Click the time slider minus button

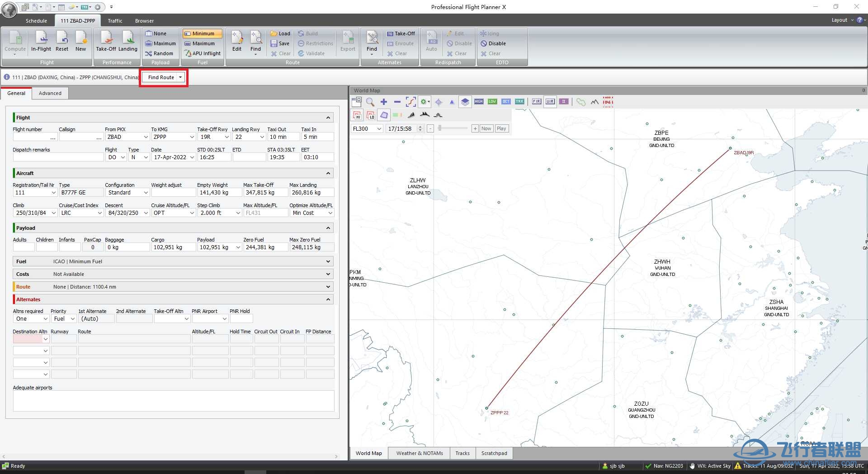[430, 128]
